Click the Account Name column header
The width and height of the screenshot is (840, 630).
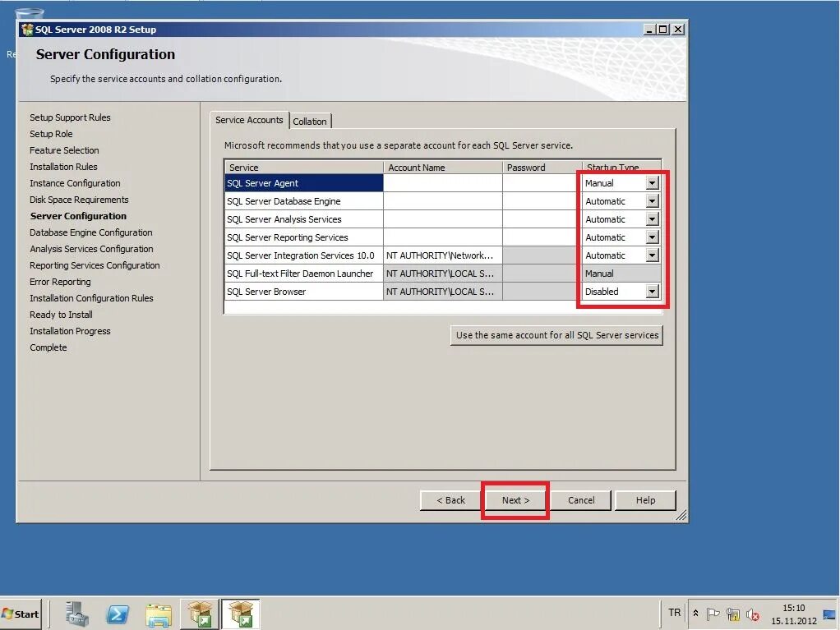pyautogui.click(x=443, y=168)
